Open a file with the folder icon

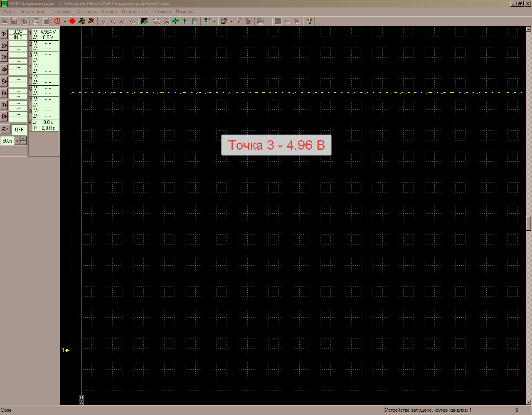pos(5,21)
